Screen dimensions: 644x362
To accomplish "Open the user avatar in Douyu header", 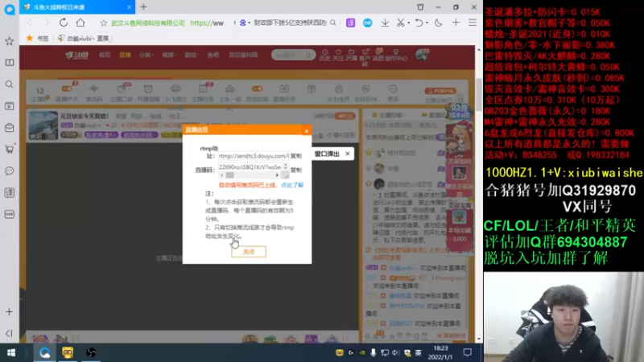I will coord(422,55).
